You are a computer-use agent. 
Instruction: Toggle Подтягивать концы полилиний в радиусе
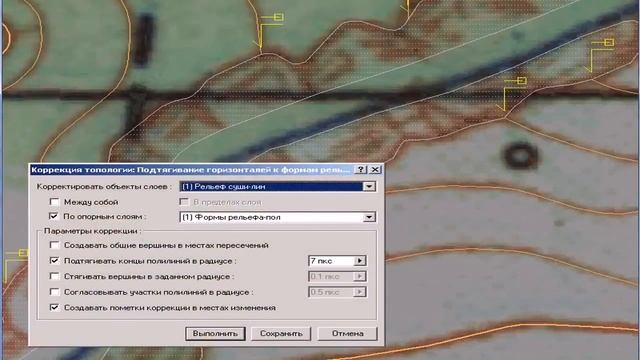click(54, 260)
